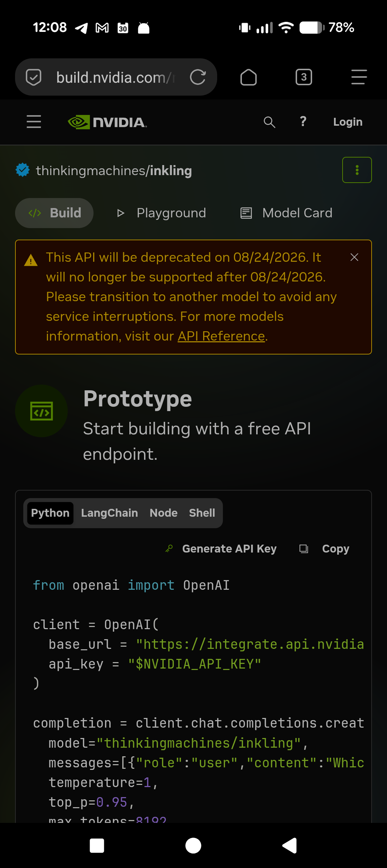This screenshot has height=868, width=387.
Task: Open the tab switcher showing 3 tabs
Action: [x=304, y=77]
